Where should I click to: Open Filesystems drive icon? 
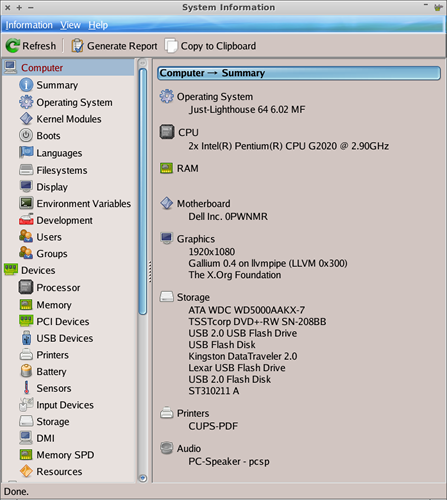26,170
